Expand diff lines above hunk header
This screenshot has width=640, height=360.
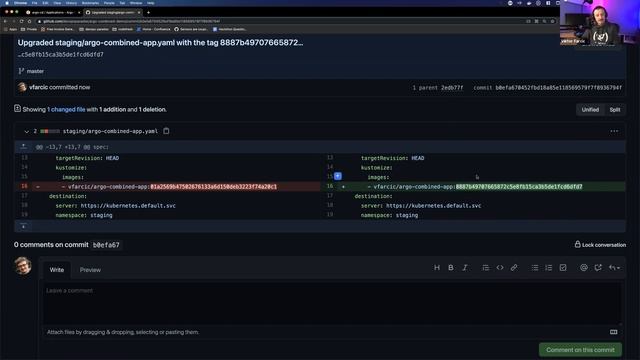(x=24, y=147)
